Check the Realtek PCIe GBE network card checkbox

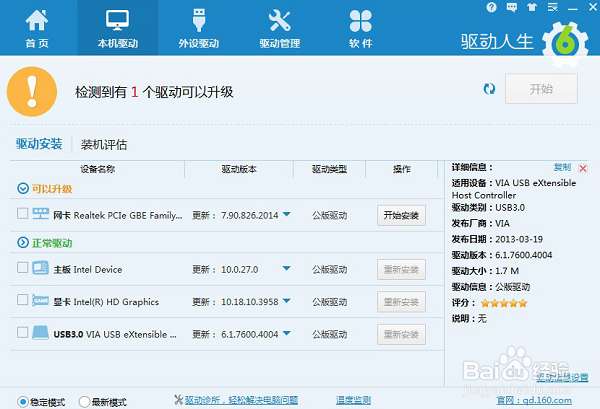(23, 213)
